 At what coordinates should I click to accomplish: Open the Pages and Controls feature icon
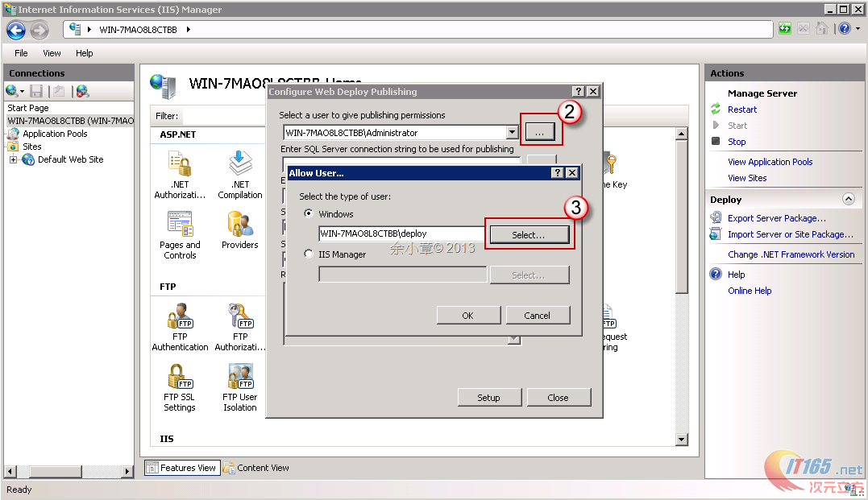coord(180,224)
